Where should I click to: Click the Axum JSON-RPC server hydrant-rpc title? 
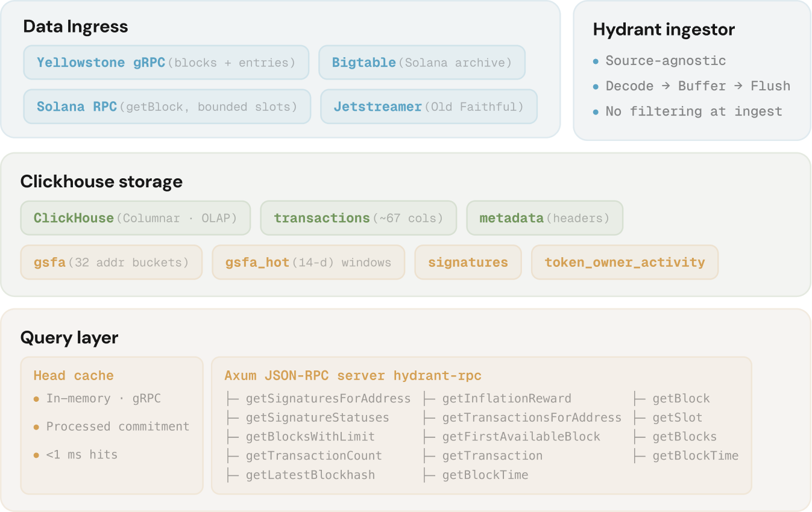tap(353, 375)
